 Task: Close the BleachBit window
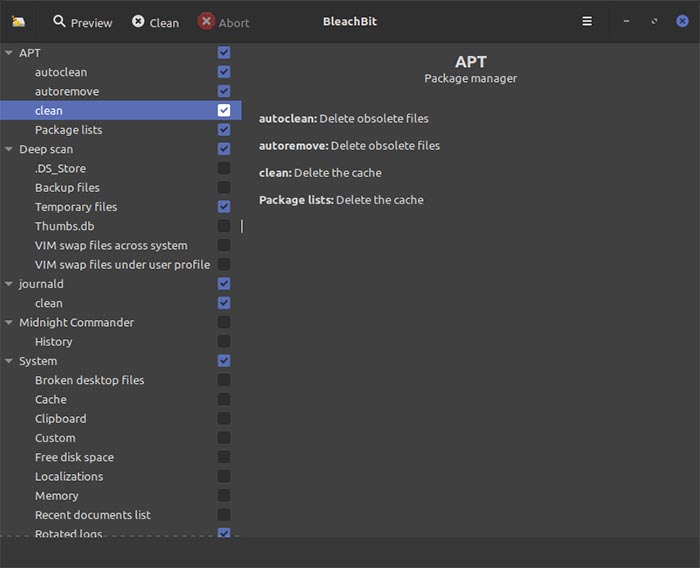click(682, 21)
